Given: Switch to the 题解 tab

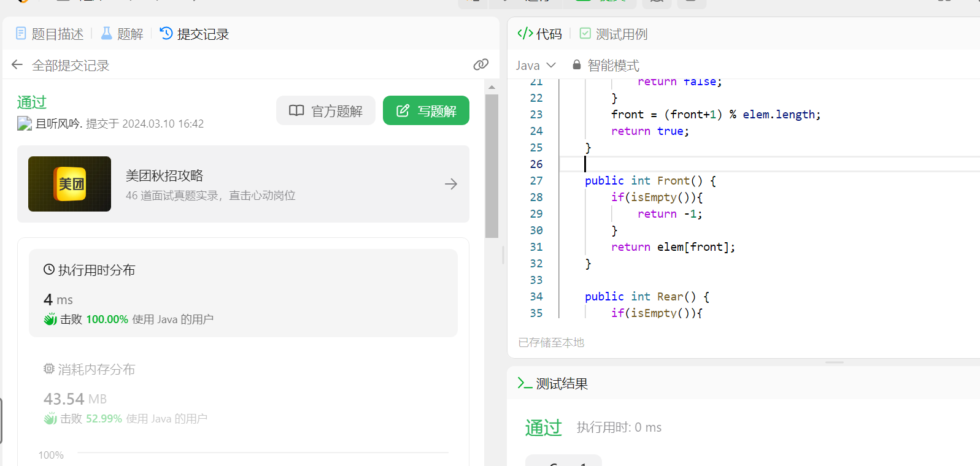Looking at the screenshot, I should point(122,34).
